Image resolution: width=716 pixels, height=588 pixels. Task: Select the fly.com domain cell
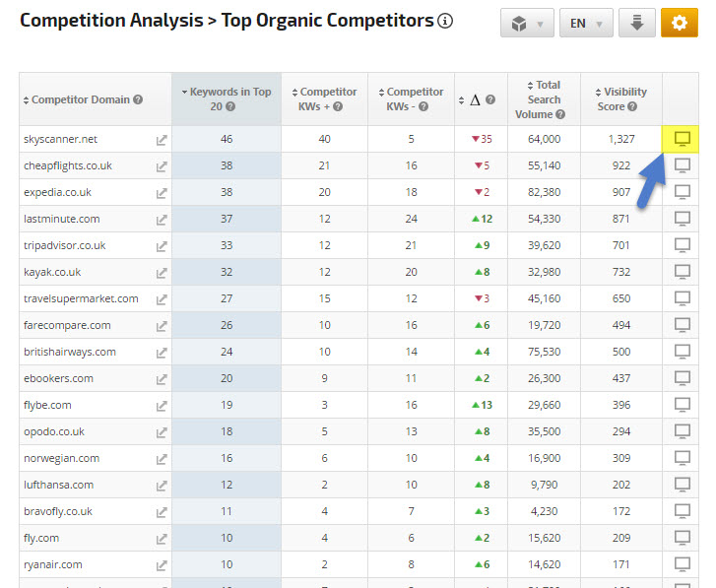[x=95, y=538]
